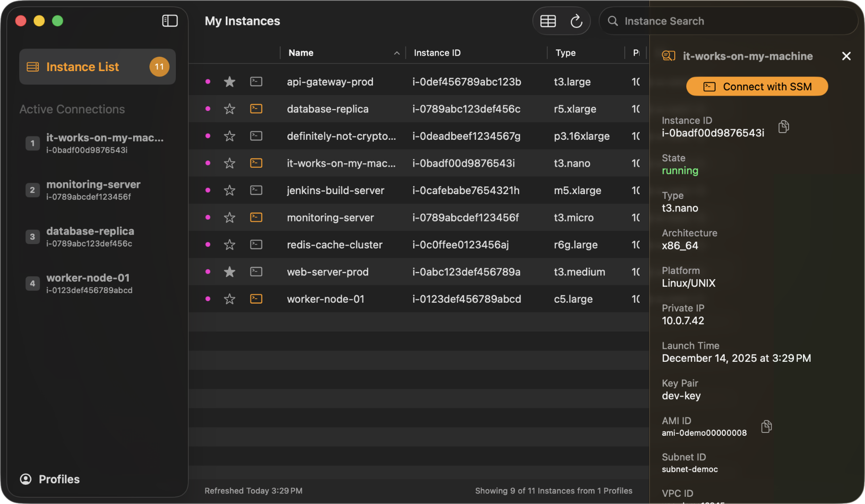Click the Refreshed Today status text
Image resolution: width=865 pixels, height=504 pixels.
click(x=253, y=491)
